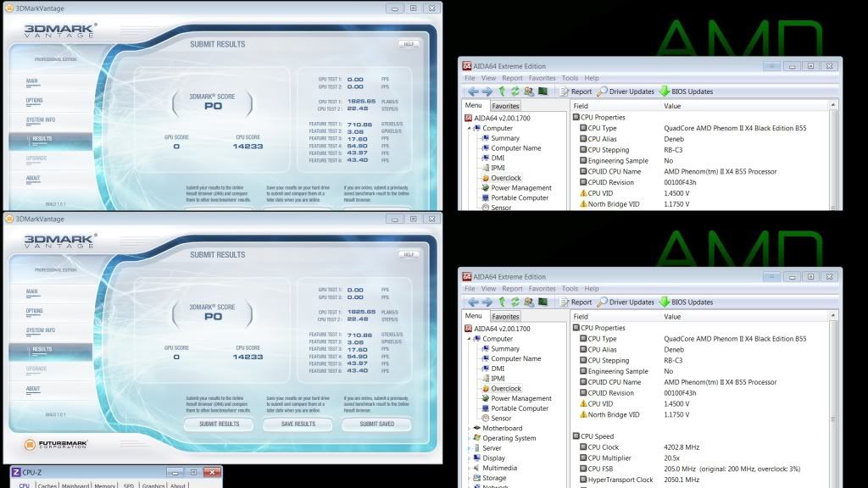Collapse the Computer node in upper AIDA64 tree

point(469,128)
